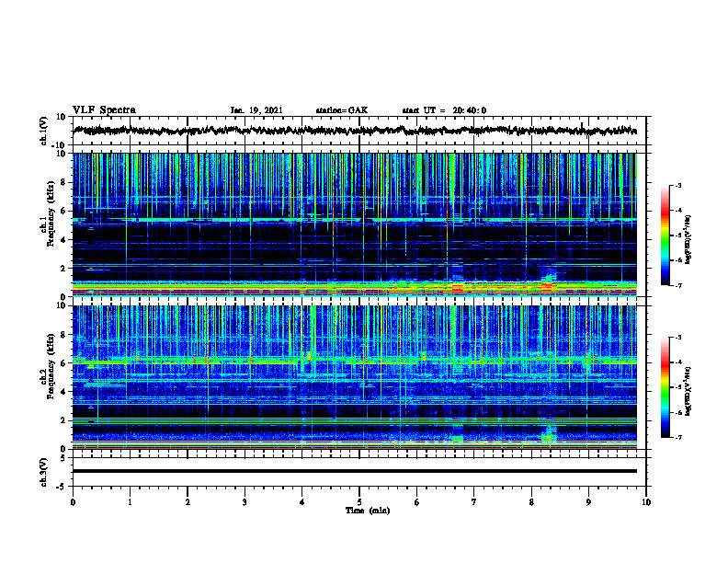This screenshot has height=563, width=728.
Task: Click the ch.1 colorbar "log(PSD)" label
Action: [689, 239]
